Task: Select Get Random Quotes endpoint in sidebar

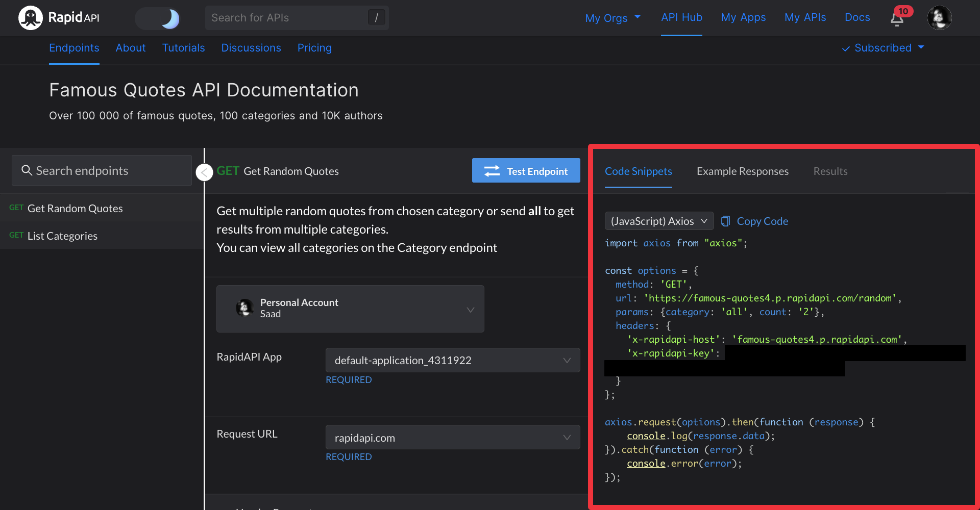Action: tap(101, 208)
